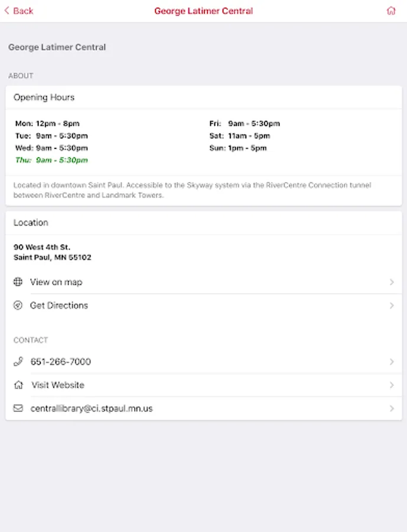Click the globe icon beside View on map
The image size is (407, 532).
click(x=18, y=282)
